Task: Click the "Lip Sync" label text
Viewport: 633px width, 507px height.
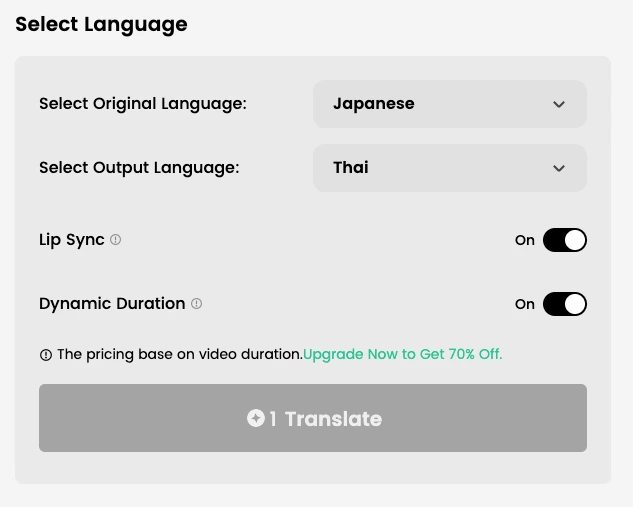Action: tap(72, 240)
